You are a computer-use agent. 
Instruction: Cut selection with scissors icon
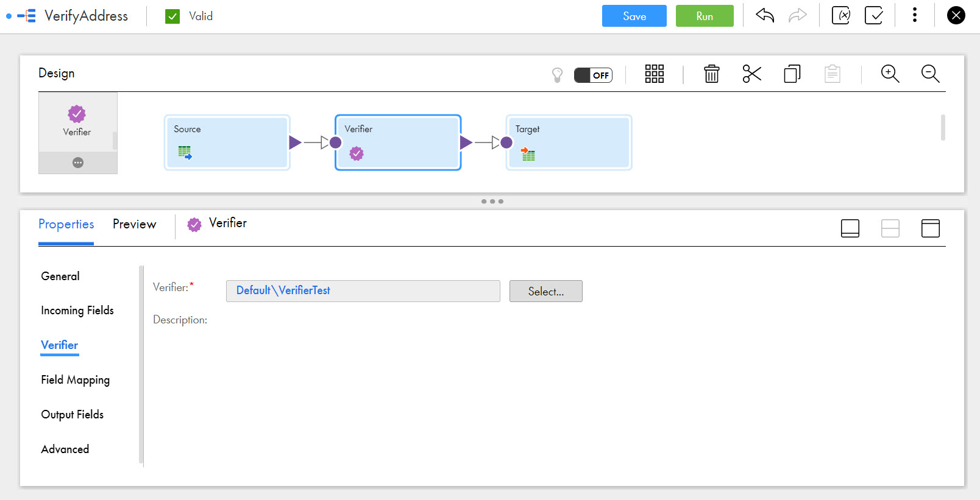click(x=752, y=74)
